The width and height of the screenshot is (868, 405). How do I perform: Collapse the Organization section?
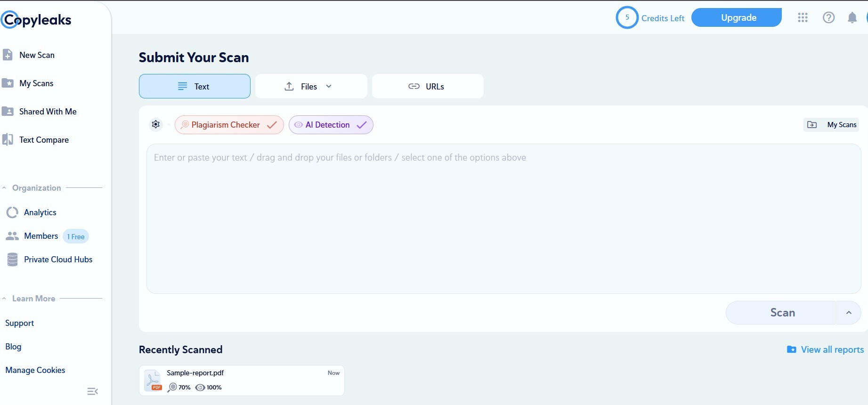point(4,188)
